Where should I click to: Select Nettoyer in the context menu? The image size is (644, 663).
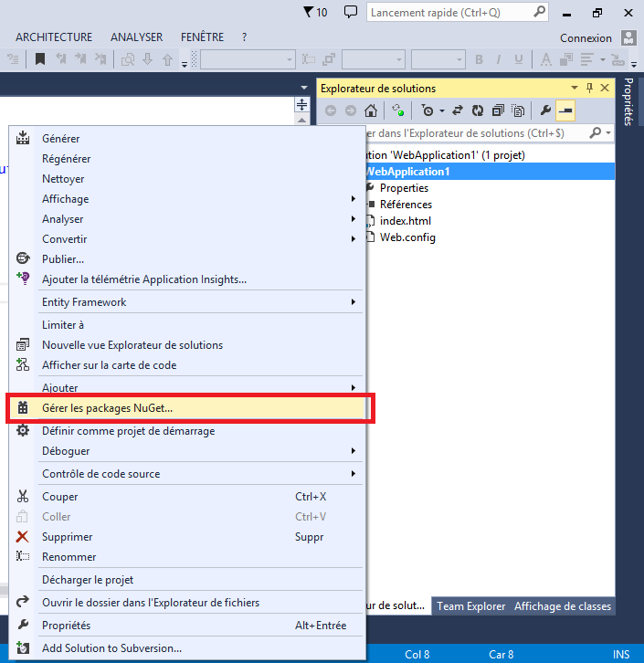click(x=187, y=179)
